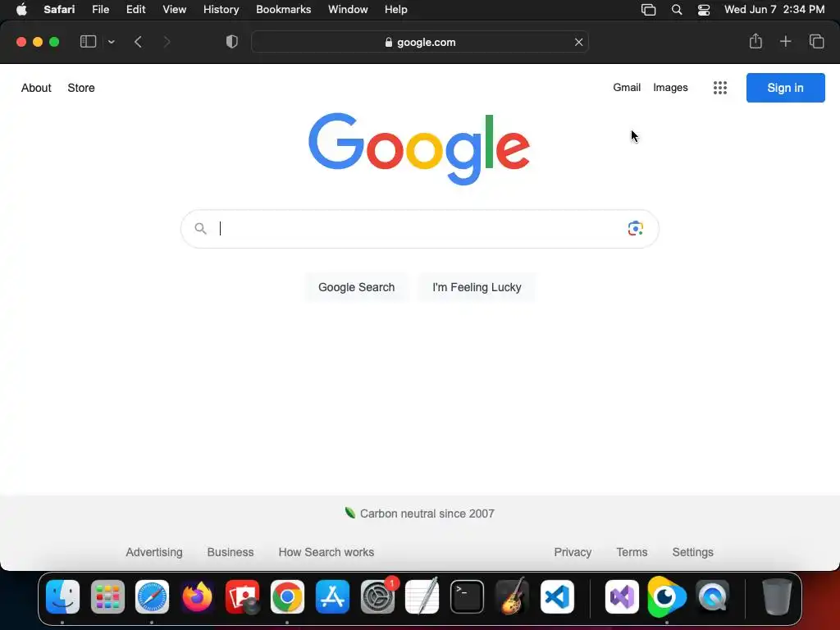Launch Terminal from the Dock

[467, 596]
